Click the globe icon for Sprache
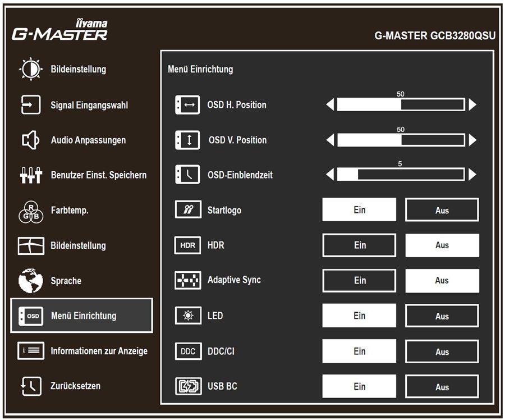Image resolution: width=505 pixels, height=420 pixels. (x=31, y=280)
